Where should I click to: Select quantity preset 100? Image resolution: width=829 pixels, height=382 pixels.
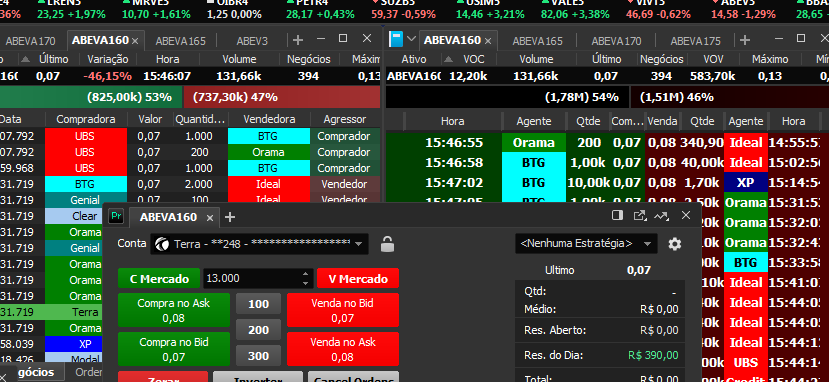click(x=259, y=304)
